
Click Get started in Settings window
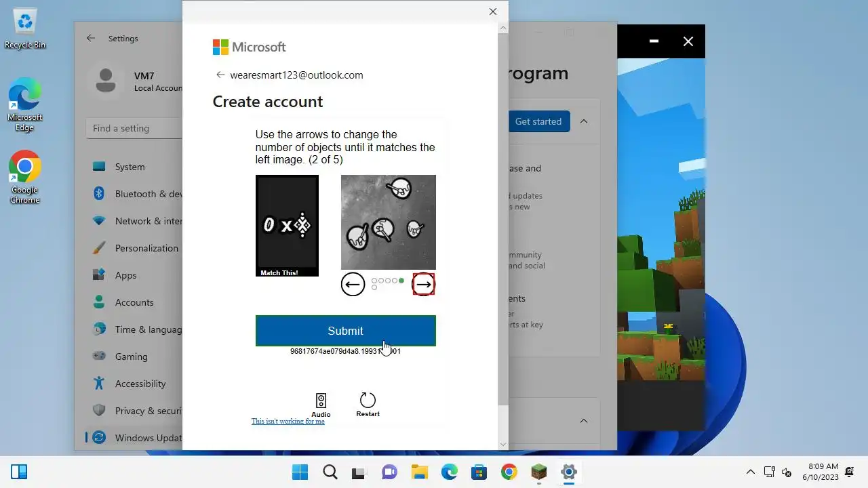point(538,121)
